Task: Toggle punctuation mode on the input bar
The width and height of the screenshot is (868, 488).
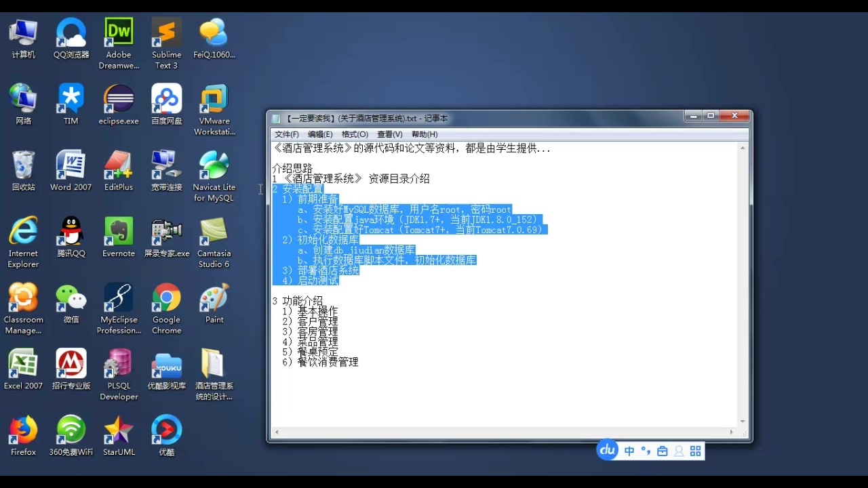Action: (644, 450)
